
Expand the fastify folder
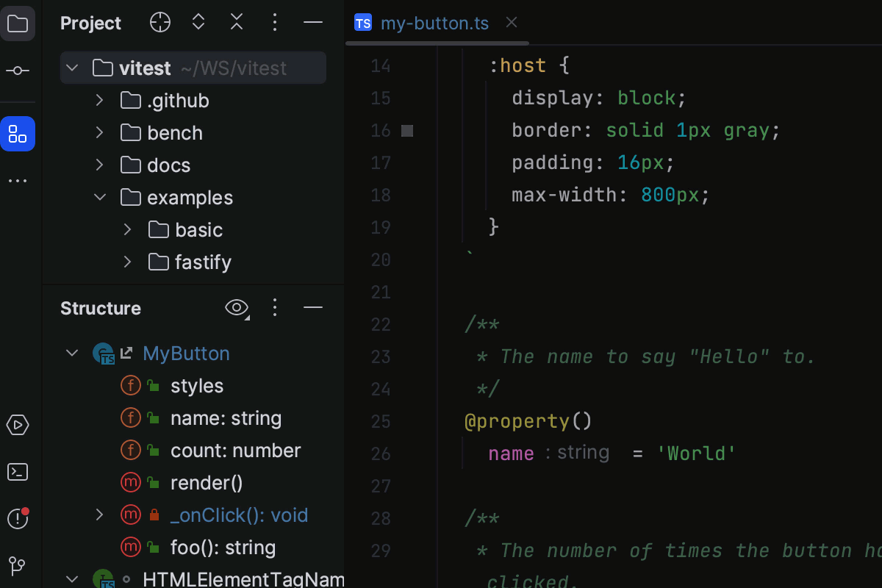pos(126,262)
